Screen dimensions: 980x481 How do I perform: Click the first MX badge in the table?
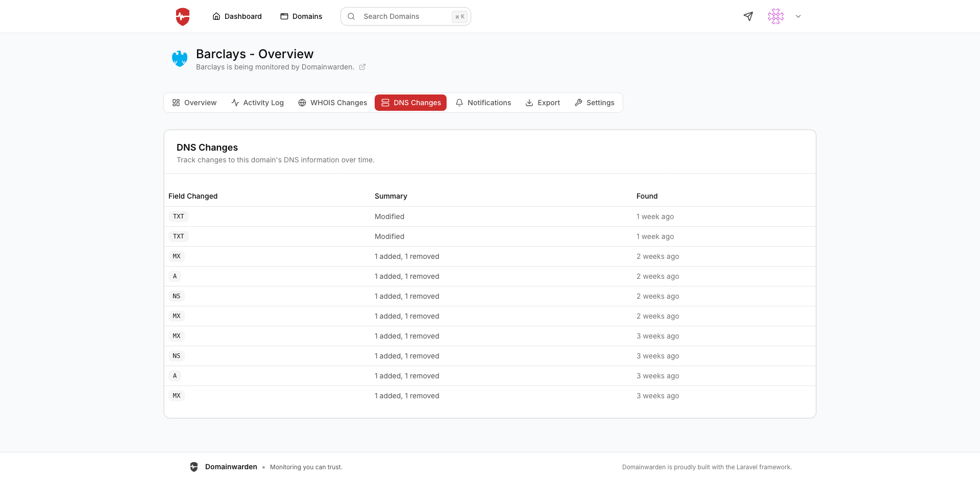point(177,256)
